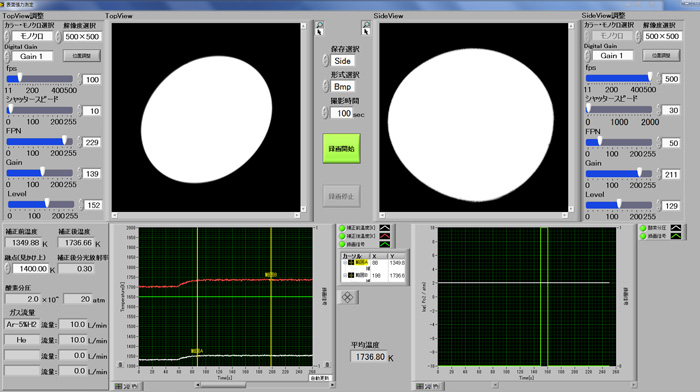This screenshot has height=392, width=700.
Task: Click the oxygen chart graph palette tools
Action: (x=428, y=386)
